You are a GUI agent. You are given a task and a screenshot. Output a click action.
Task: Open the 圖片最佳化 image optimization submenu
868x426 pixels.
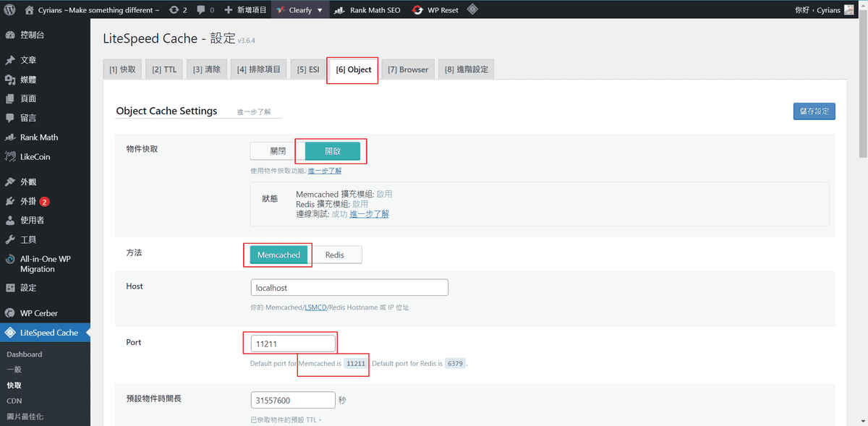tap(25, 417)
